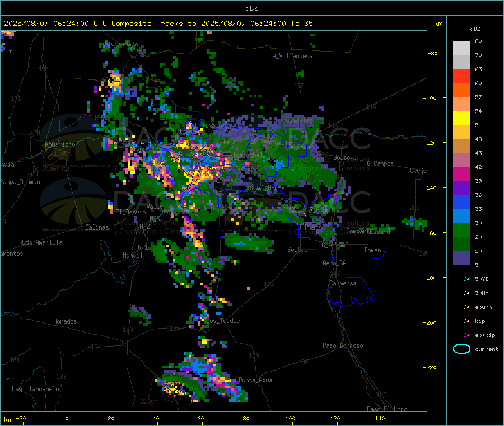Click the '140' tick on the bottom axis
The height and width of the screenshot is (426, 504).
tap(380, 418)
